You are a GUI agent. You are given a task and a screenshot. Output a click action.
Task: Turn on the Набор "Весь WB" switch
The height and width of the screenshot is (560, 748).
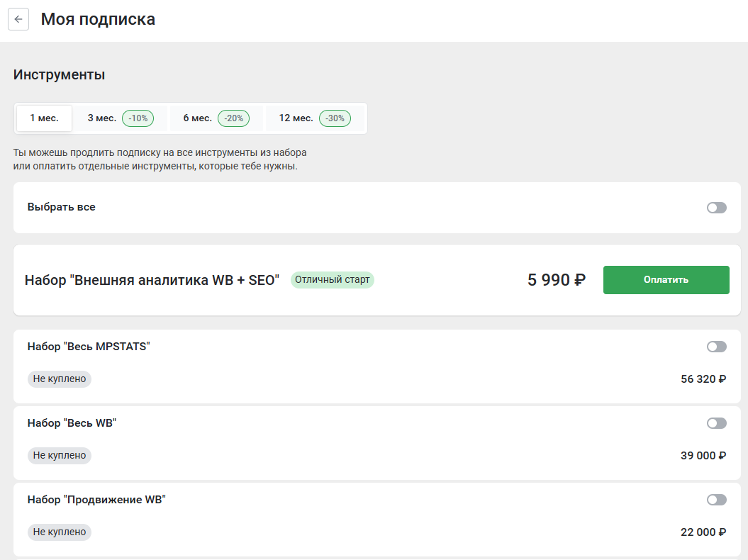coord(717,423)
